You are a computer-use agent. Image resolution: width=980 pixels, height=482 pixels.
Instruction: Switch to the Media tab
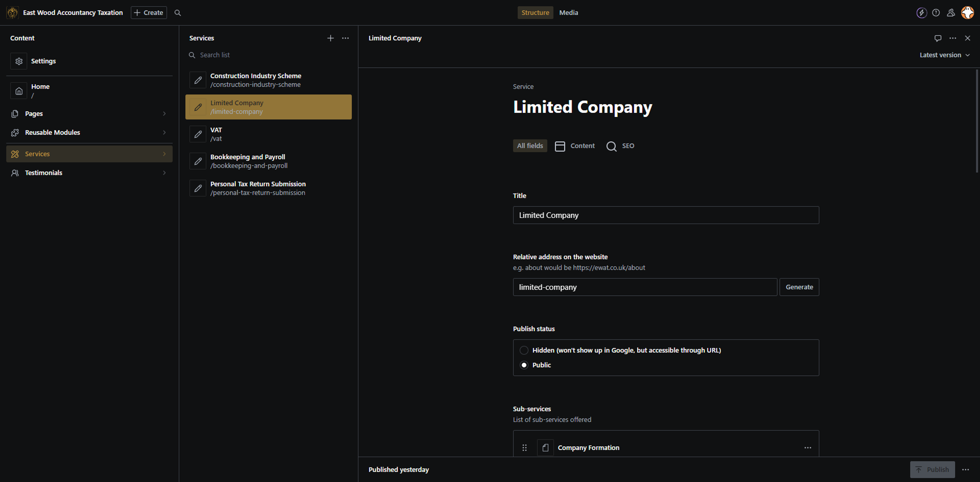(x=568, y=12)
